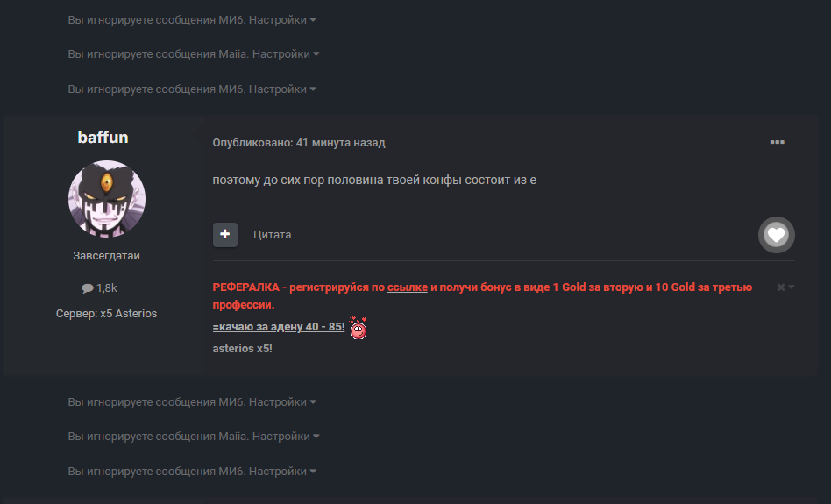
Task: Open the baffun avatar image
Action: pos(107,199)
